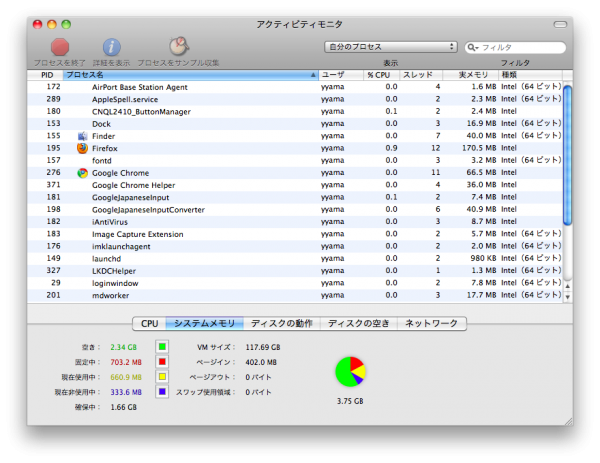Screen dimensions: 600x463
Task: Select the mdworker process row
Action: tap(295, 295)
